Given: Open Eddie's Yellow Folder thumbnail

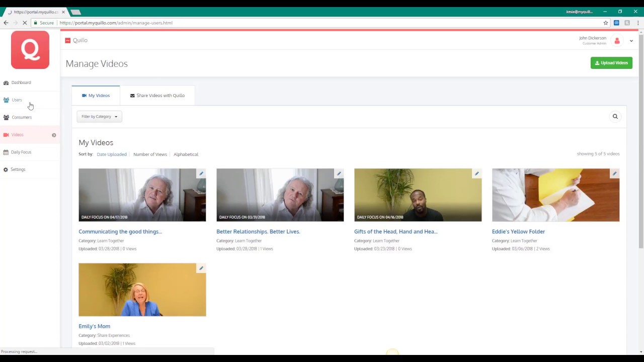Looking at the screenshot, I should (556, 195).
